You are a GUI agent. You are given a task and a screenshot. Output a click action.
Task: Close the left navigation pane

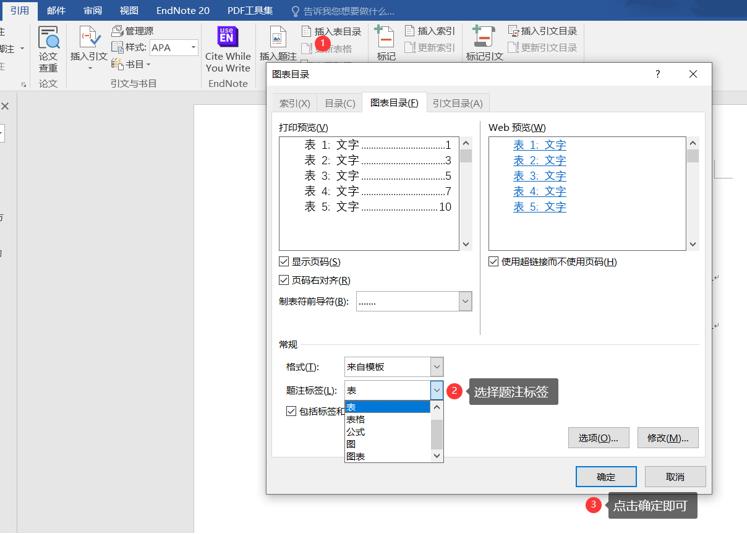5,106
